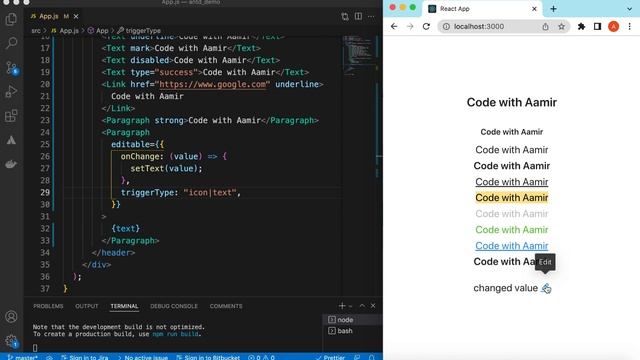Screen dimensions: 640x360
Task: Click the edit icon beside changed value
Action: 546,288
